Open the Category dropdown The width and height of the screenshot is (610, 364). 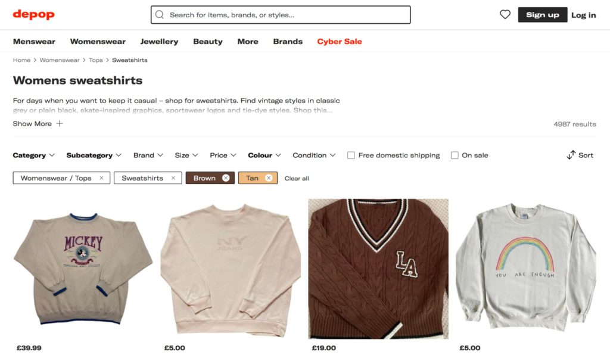click(x=34, y=155)
